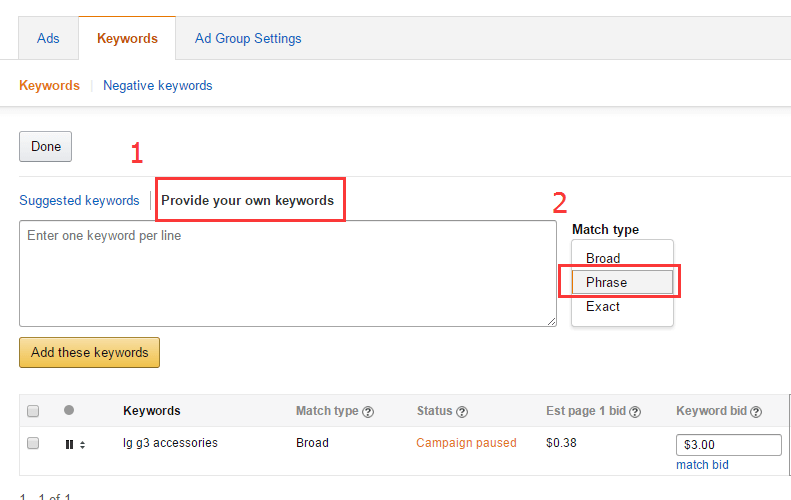The width and height of the screenshot is (791, 500).
Task: Click the Keyword bid $3.00 field
Action: 728,445
